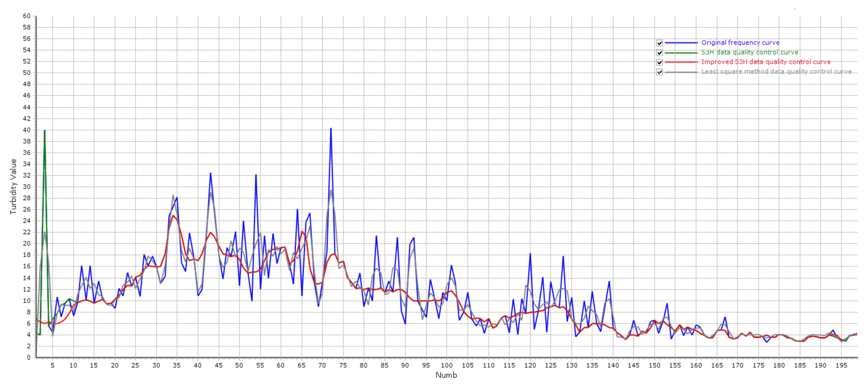Click the 'Numb' x-axis title
The image size is (868, 387).
tap(446, 375)
